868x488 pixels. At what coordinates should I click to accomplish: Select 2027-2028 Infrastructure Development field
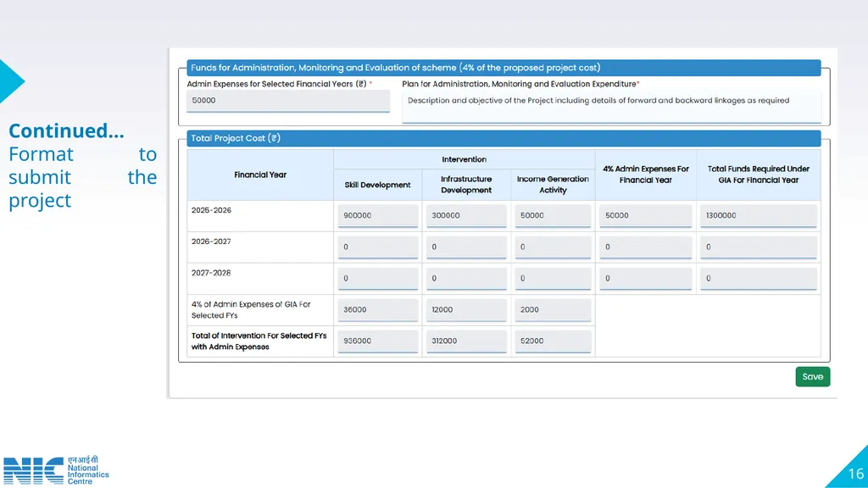pyautogui.click(x=466, y=279)
